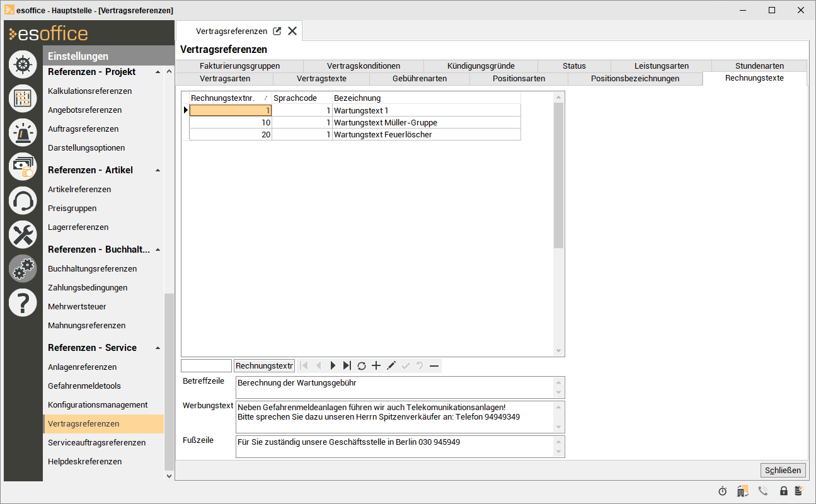
Task: Collapse the Referenzen - Service section
Action: point(158,348)
